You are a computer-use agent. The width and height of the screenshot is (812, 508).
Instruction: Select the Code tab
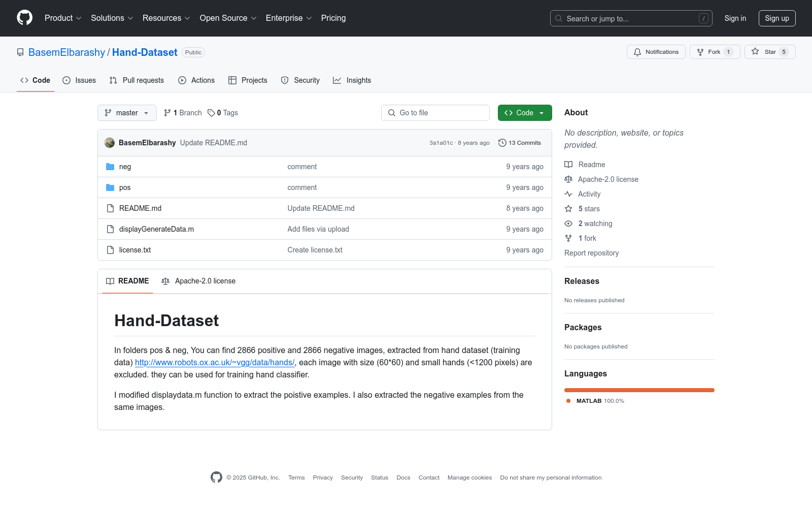point(36,80)
